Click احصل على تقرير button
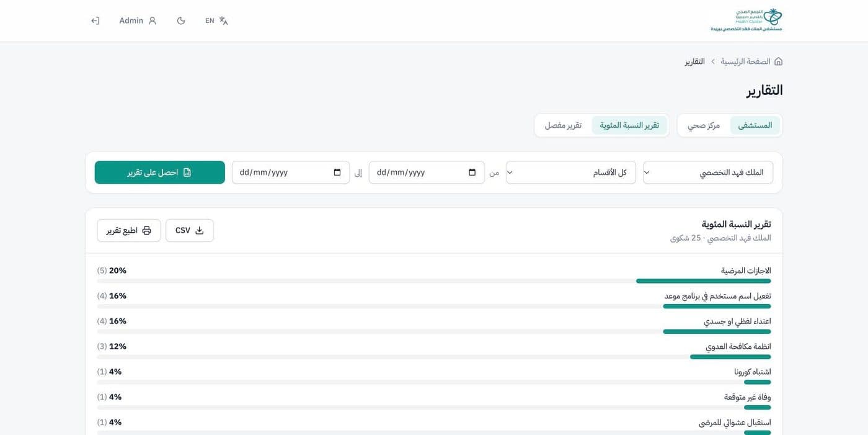This screenshot has height=435, width=868. (x=160, y=173)
